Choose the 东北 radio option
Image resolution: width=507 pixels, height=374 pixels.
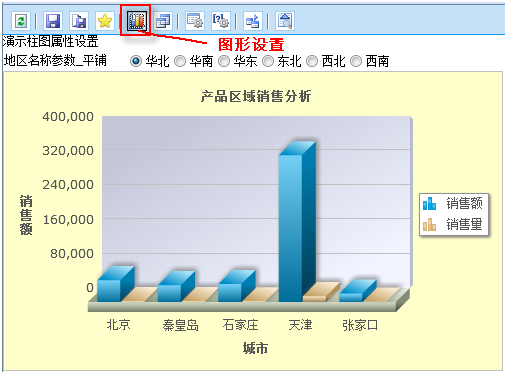coord(268,61)
